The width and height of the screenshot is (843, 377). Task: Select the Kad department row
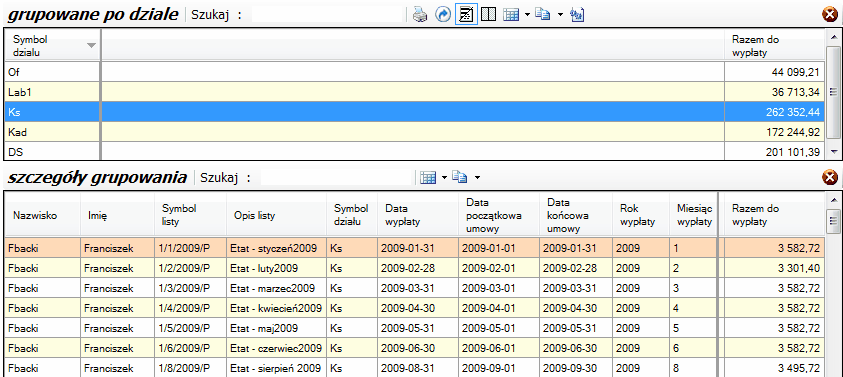click(414, 132)
